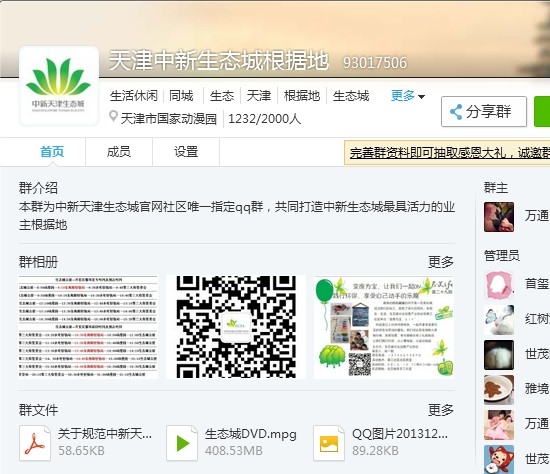Click the green lotus group logo avatar

(x=59, y=86)
